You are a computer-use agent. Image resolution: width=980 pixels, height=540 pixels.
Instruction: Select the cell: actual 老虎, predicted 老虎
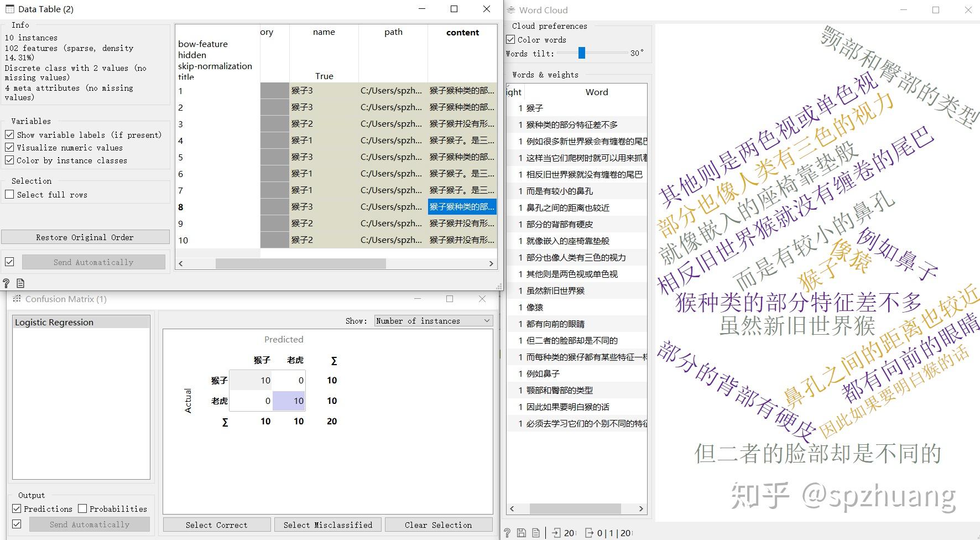coord(289,401)
